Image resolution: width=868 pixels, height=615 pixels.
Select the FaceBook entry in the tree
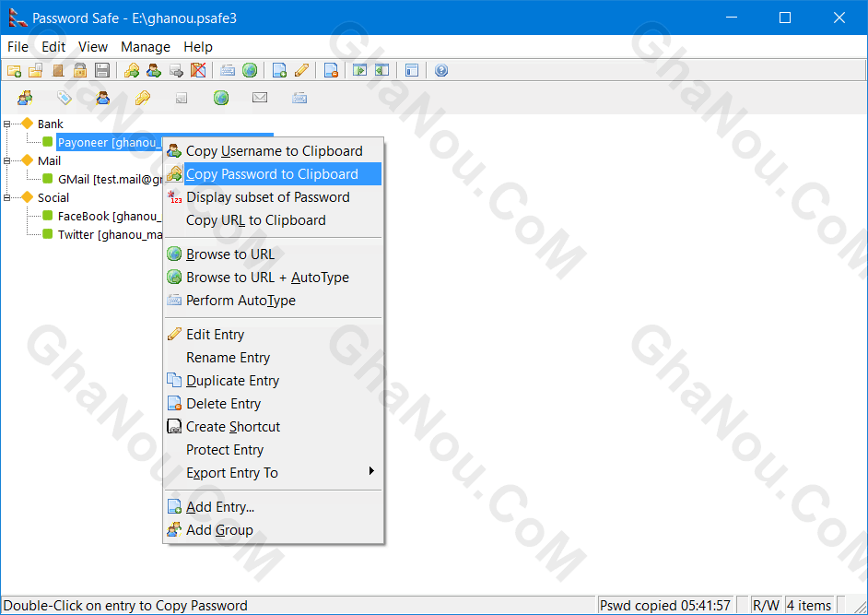110,217
